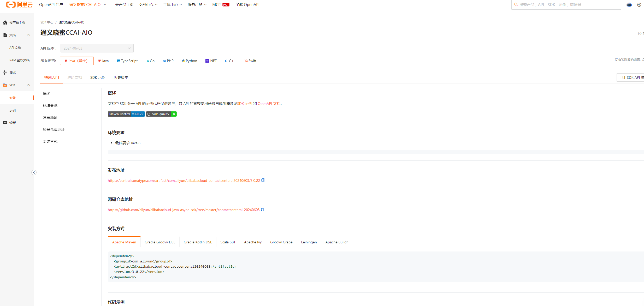Viewport: 644px width, 306px height.
Task: Click the Maven Central v3.0.22 badge
Action: [126, 114]
